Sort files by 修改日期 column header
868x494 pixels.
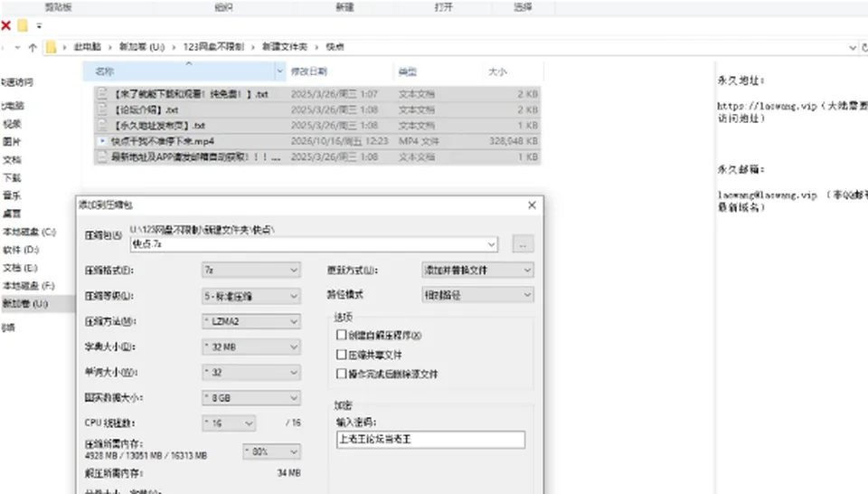(x=309, y=71)
